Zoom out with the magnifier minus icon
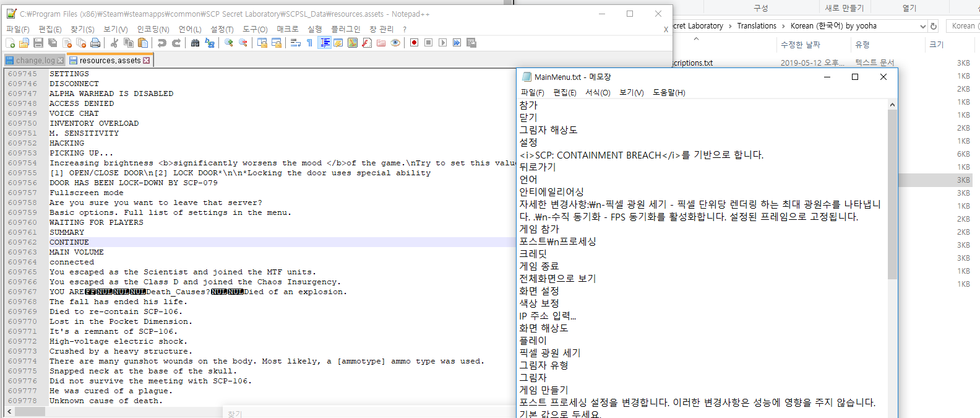This screenshot has height=418, width=980. (243, 43)
